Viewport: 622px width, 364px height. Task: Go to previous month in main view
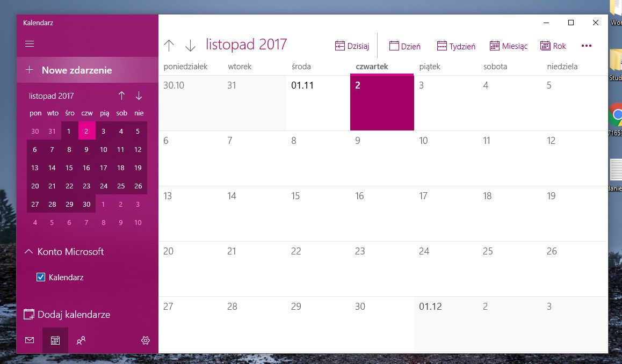[x=169, y=46]
